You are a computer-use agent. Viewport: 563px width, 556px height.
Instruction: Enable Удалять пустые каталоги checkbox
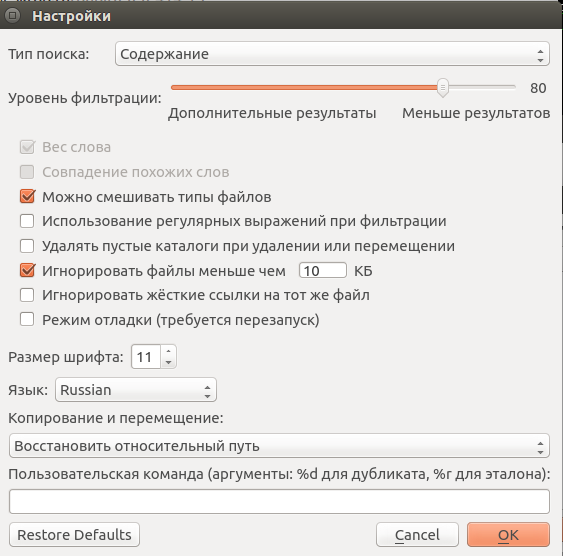tap(27, 246)
